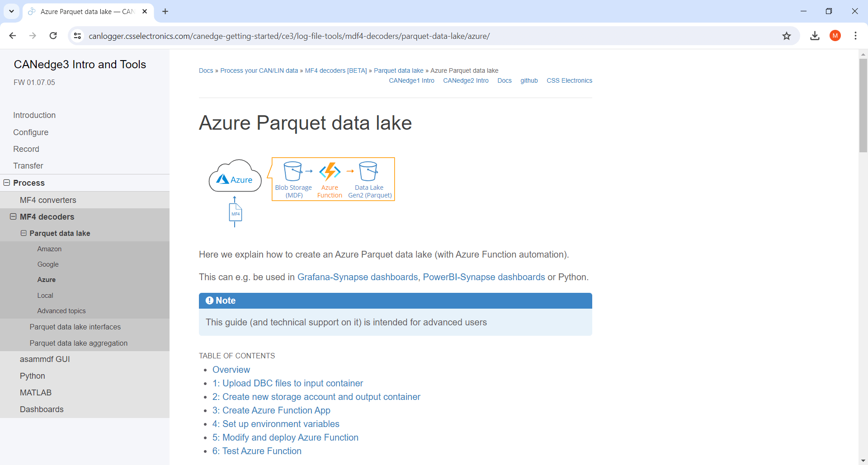The image size is (868, 465).
Task: Open Configure in sidebar
Action: tap(31, 132)
